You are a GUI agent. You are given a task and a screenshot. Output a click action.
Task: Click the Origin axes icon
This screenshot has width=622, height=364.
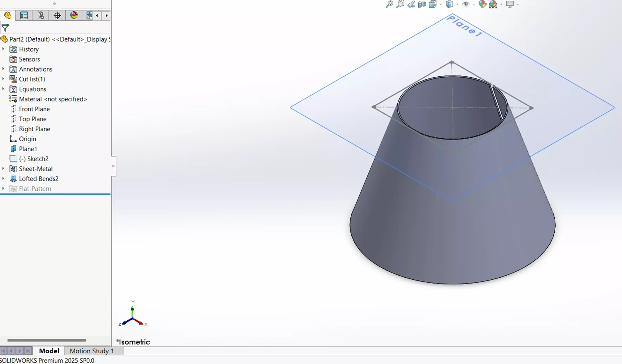pos(13,139)
